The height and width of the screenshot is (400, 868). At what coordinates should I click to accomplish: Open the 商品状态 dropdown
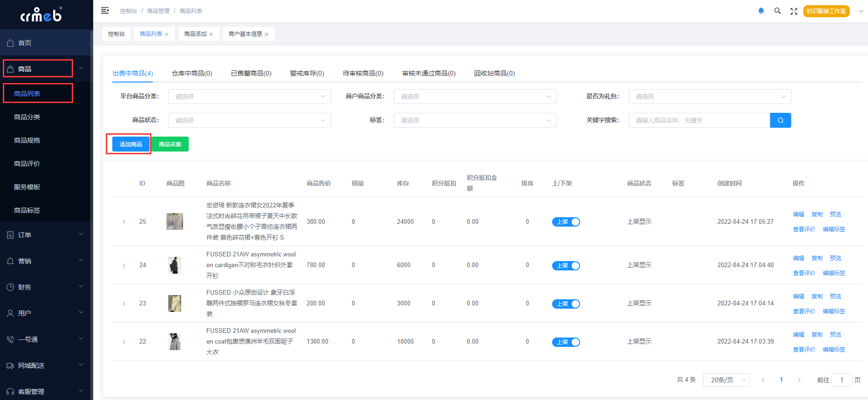pos(250,120)
